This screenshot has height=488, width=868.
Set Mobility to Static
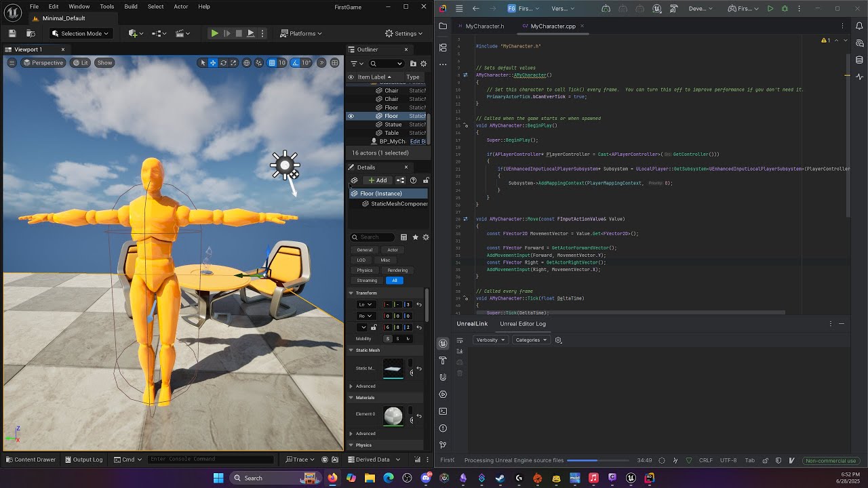click(388, 339)
